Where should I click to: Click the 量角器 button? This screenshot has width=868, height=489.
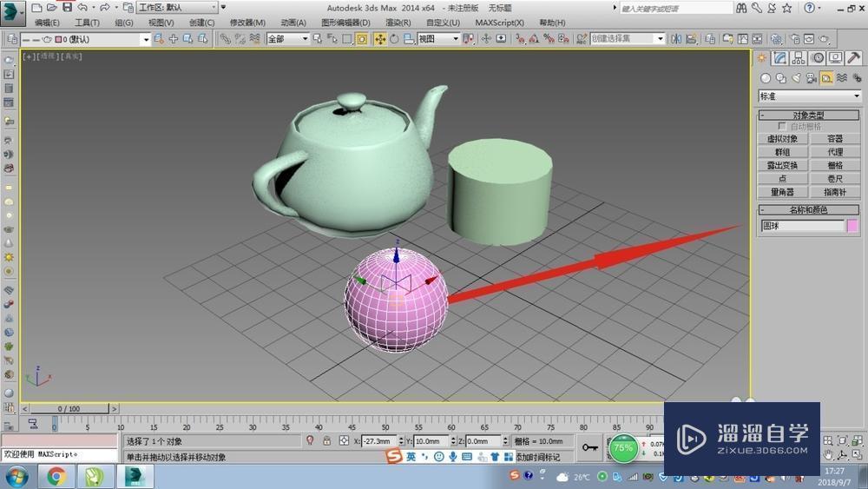tap(782, 192)
